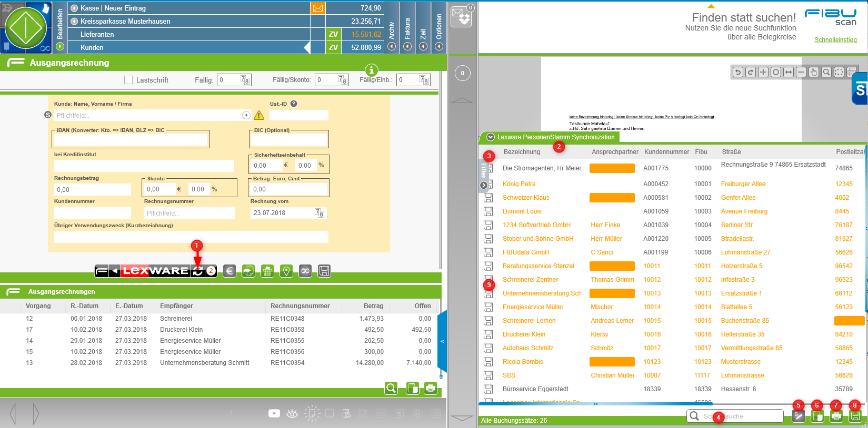Viewport: 868px width, 428px height.
Task: Open the Schnelleinstieg link
Action: coord(835,40)
